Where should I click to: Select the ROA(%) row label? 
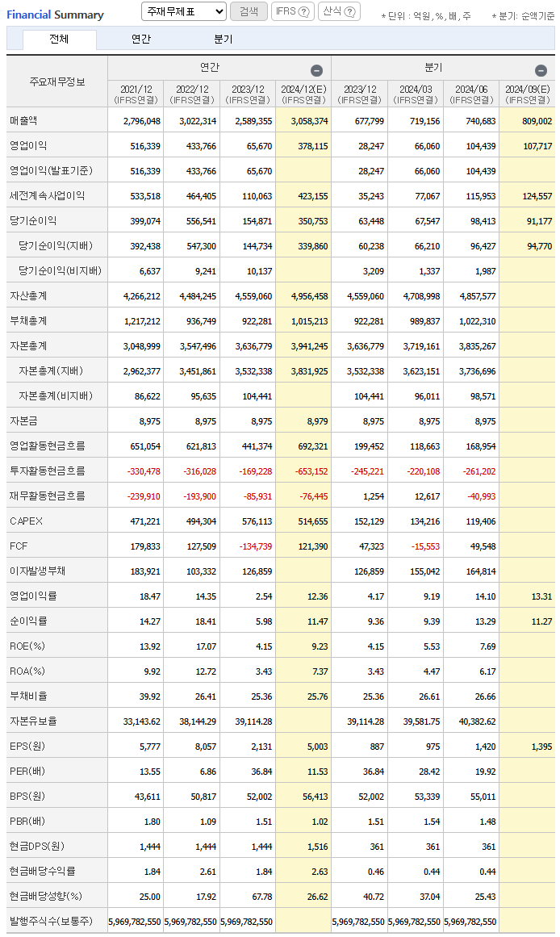pos(27,671)
